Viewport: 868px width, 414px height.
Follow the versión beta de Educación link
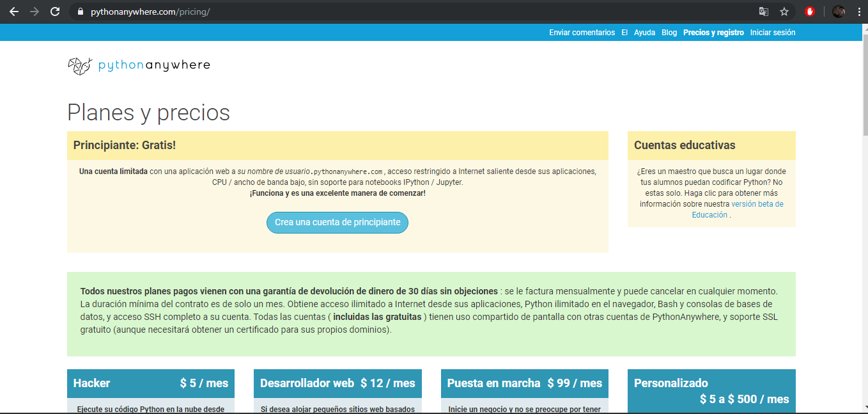(x=738, y=209)
